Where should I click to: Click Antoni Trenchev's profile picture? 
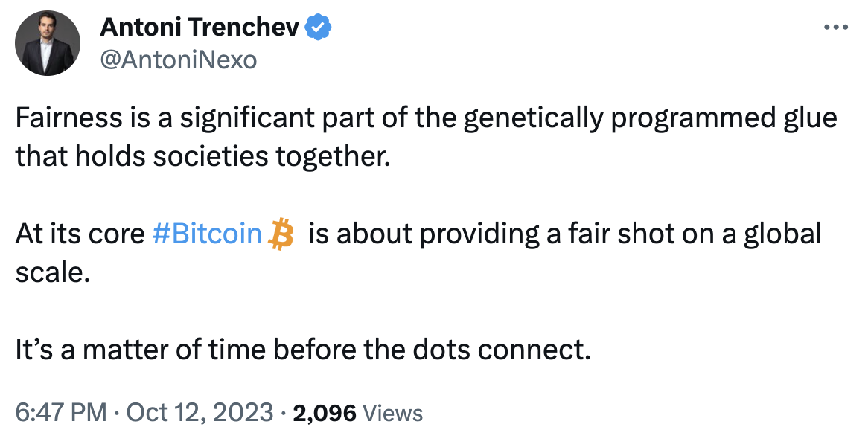(47, 42)
